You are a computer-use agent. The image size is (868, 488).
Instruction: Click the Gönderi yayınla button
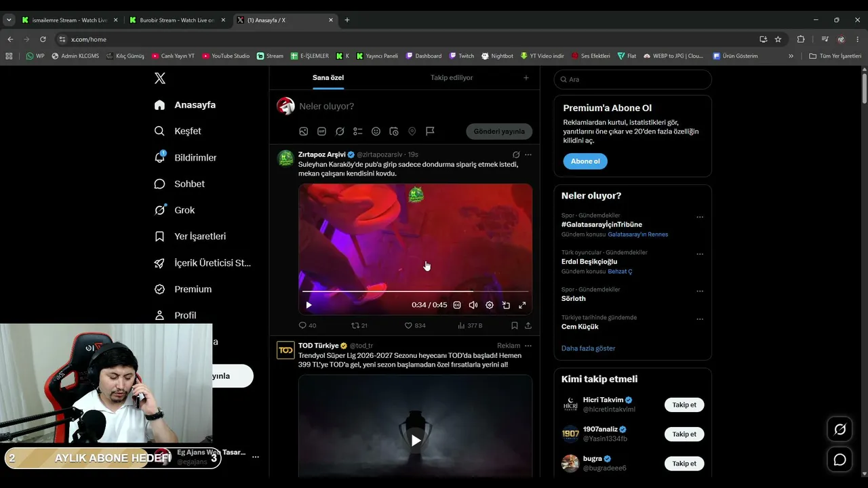(499, 131)
